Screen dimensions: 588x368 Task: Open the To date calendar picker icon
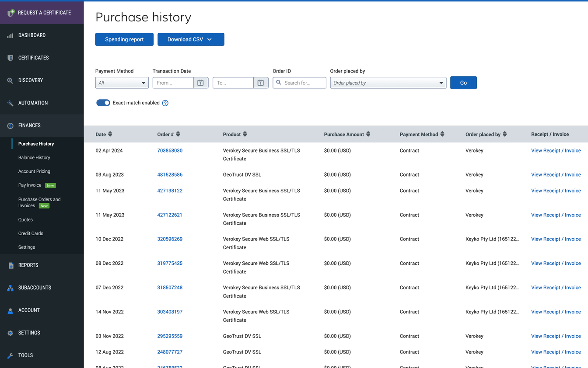pos(260,83)
